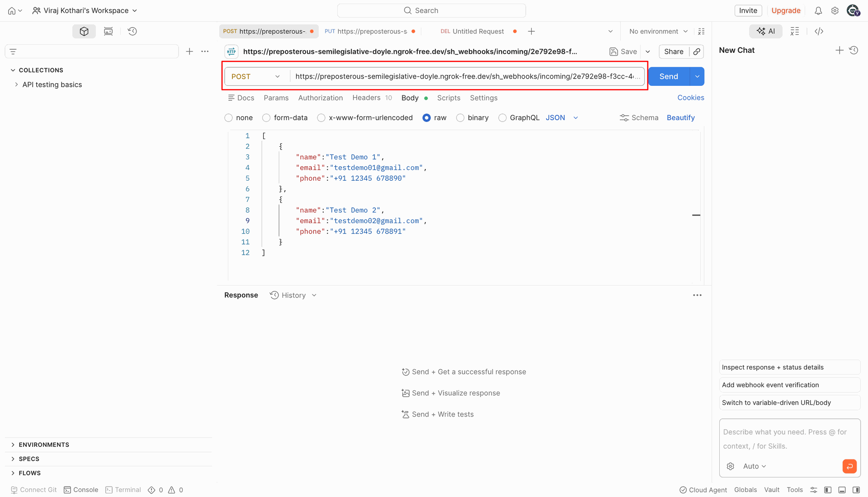Open the History clock icon in sidebar
Image resolution: width=868 pixels, height=497 pixels.
pos(132,31)
